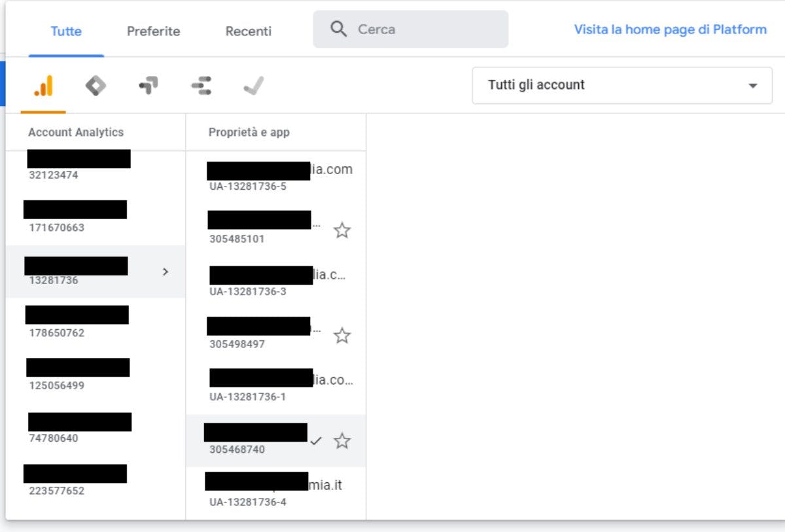Expand account 13281736 chevron arrow
Screen dimensions: 785x532
(166, 272)
